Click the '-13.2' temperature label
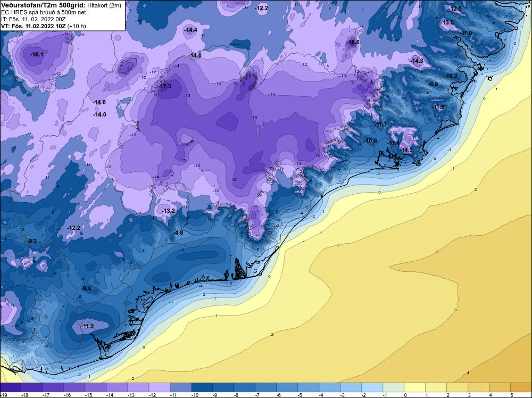This screenshot has width=532, height=398. pos(168,211)
